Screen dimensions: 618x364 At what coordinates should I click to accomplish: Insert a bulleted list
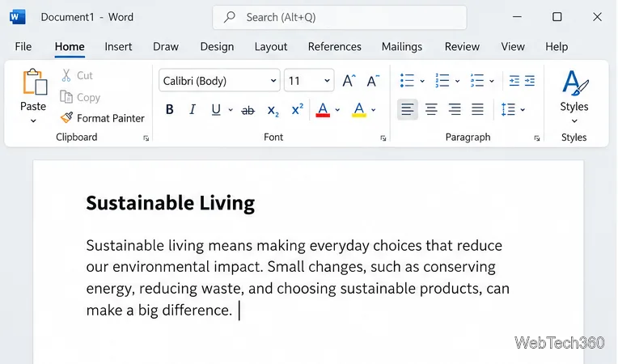(x=407, y=81)
